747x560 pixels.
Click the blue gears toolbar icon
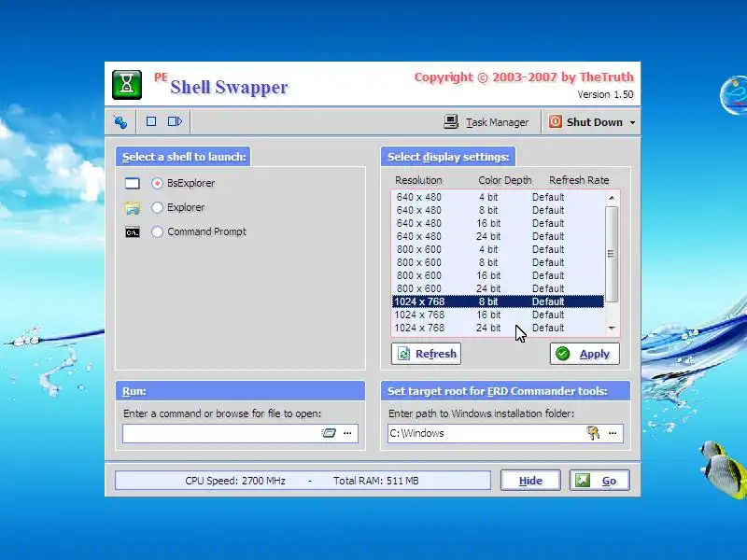[120, 122]
